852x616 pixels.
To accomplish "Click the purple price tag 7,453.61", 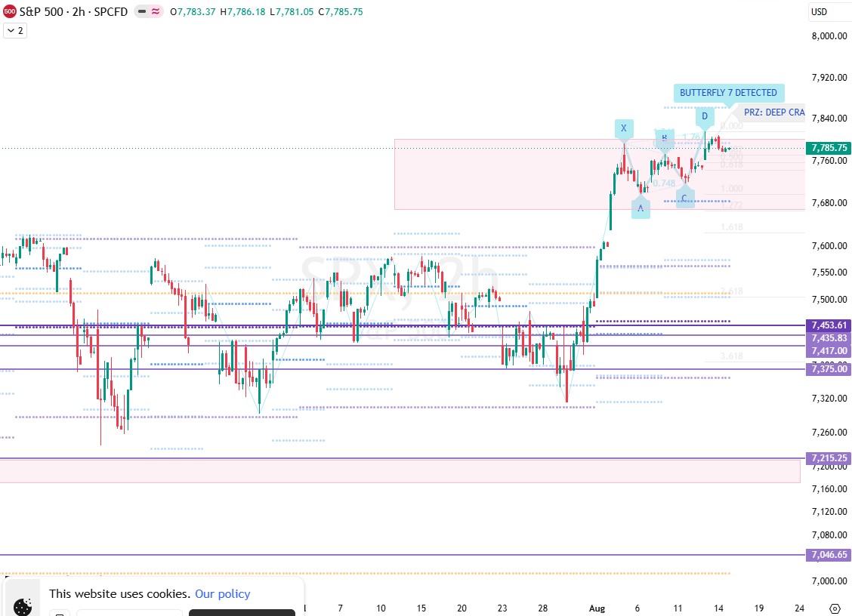I will point(829,325).
